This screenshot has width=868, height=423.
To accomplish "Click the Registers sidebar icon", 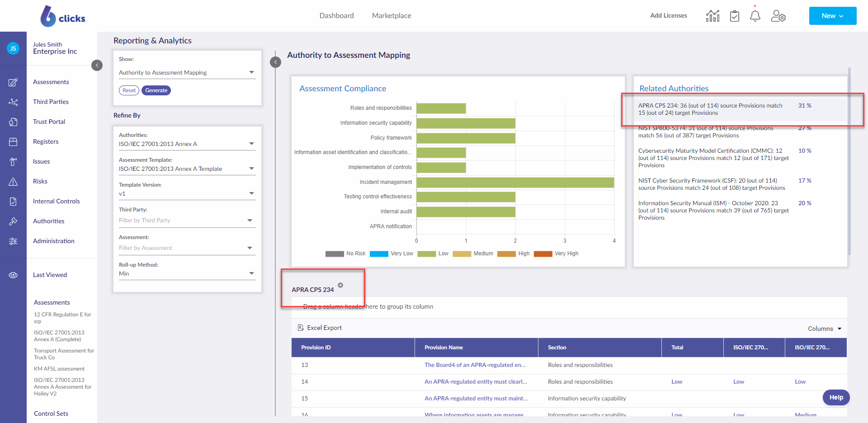I will click(x=13, y=142).
